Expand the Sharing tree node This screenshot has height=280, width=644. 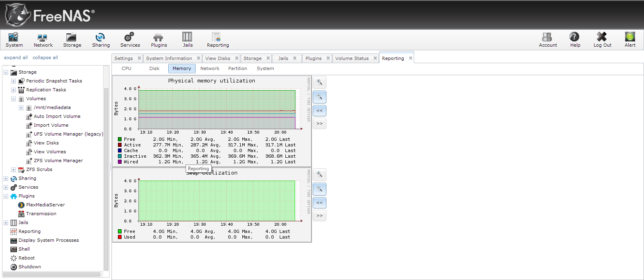(6, 179)
